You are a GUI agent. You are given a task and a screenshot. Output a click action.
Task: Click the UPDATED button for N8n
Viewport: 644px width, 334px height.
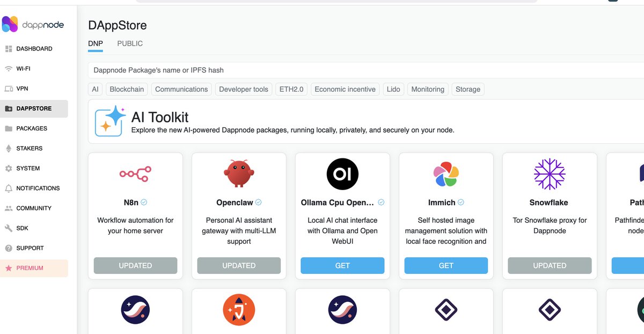(x=135, y=265)
